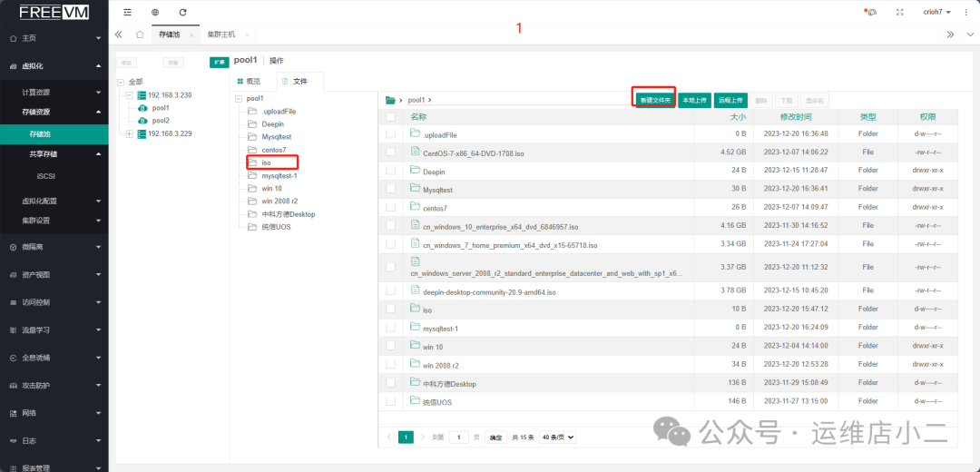Screen dimensions: 980x472
Task: Open the tab list chevron dropdown
Action: coord(969,34)
